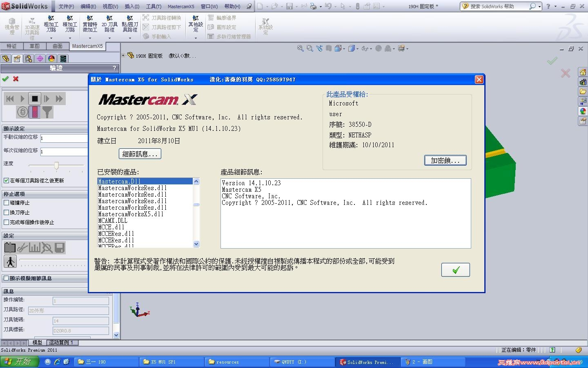Click the Windows 开始 start button
The image size is (588, 368).
(x=20, y=362)
